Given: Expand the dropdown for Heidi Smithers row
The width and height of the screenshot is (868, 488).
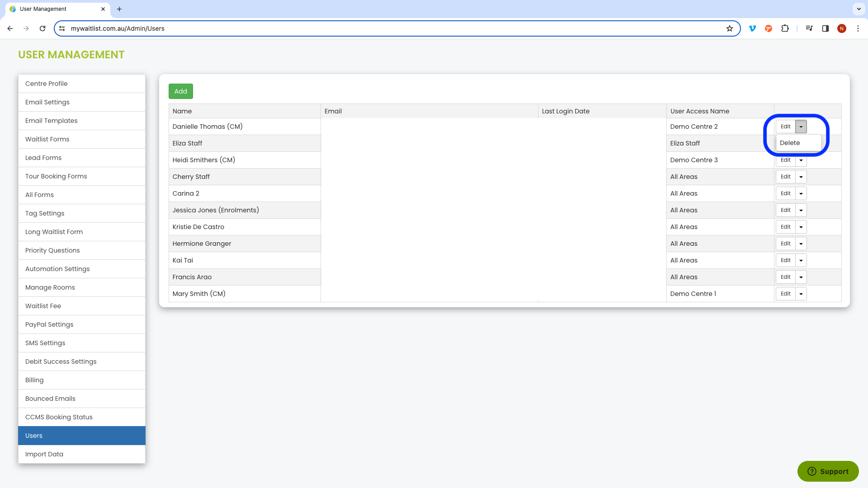Looking at the screenshot, I should point(801,160).
